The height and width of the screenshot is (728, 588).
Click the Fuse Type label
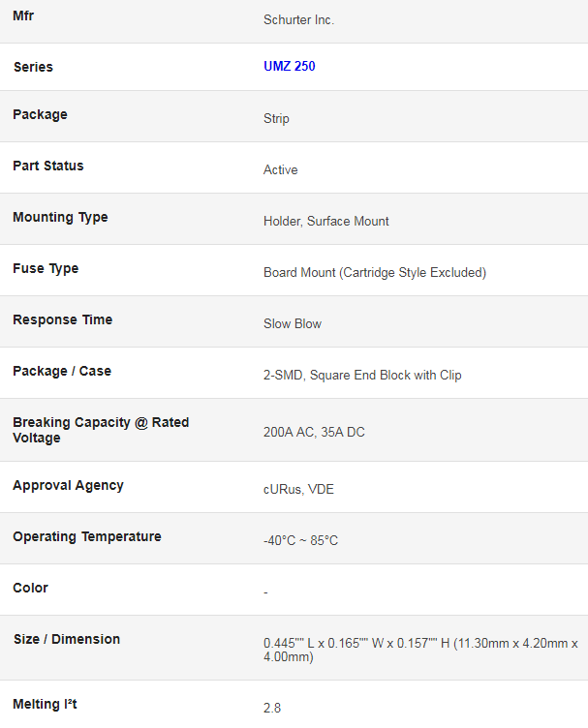pos(46,268)
